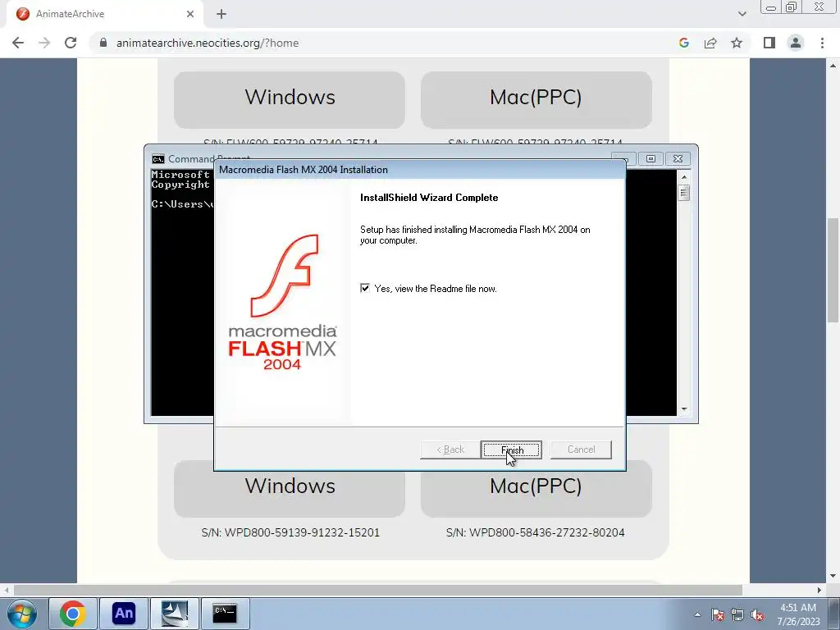Share this page via the share icon
This screenshot has width=840, height=630.
tap(710, 43)
